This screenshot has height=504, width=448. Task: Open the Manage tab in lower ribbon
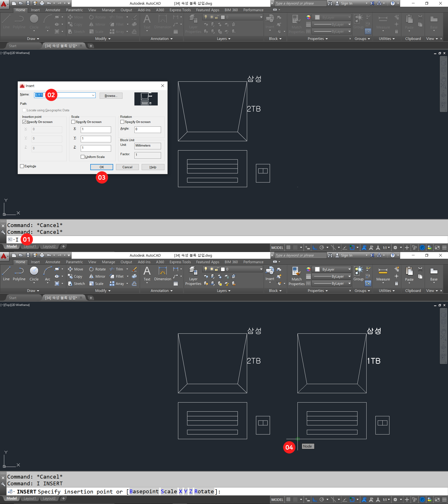[x=108, y=262]
